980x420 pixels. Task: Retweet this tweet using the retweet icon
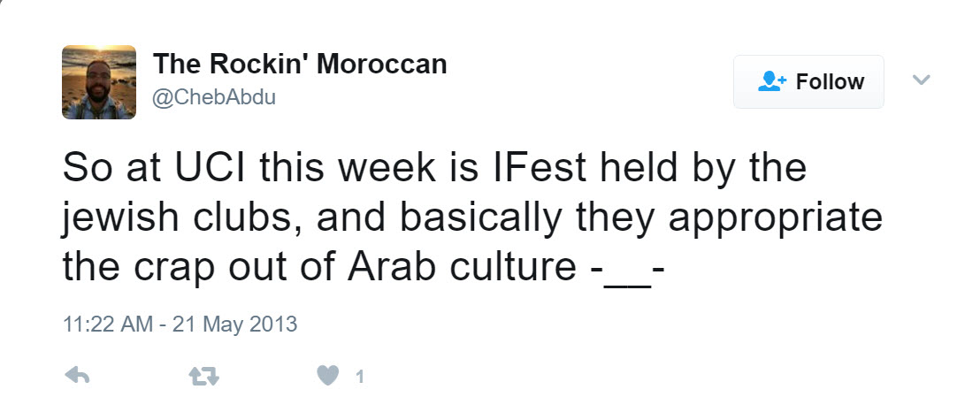[204, 377]
